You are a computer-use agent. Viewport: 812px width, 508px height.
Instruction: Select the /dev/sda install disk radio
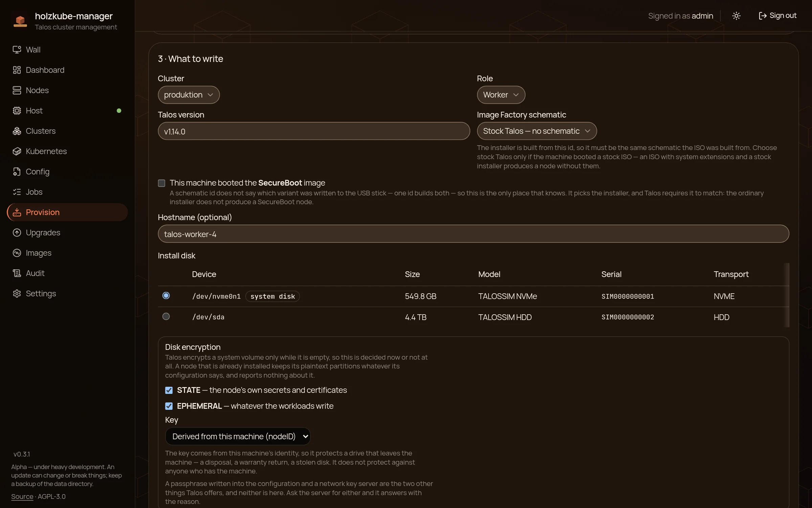[x=166, y=317]
